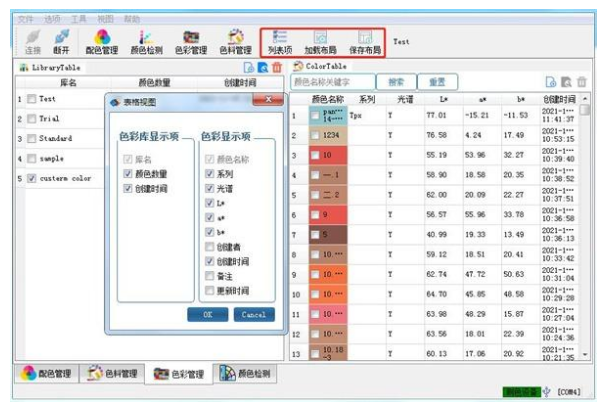Select dark brown swatch named 5
This screenshot has height=404, width=611.
click(327, 235)
